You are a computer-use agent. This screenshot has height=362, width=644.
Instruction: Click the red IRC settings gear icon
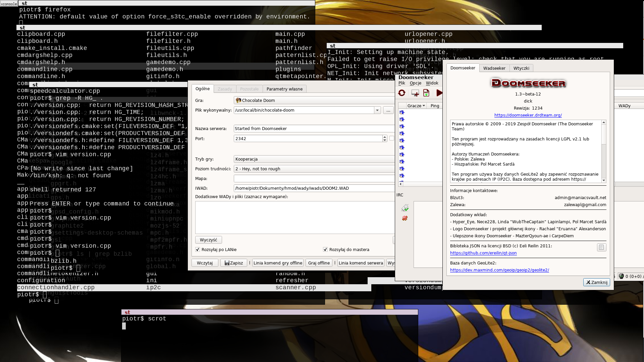tap(405, 218)
